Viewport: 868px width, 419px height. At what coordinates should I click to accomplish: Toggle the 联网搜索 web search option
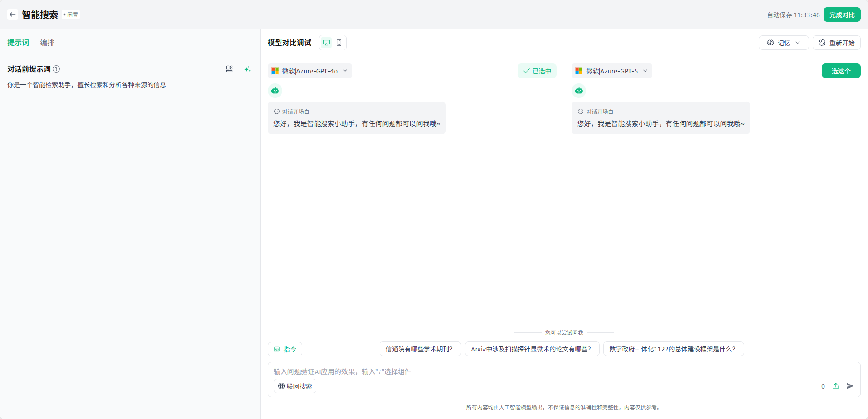tap(295, 386)
